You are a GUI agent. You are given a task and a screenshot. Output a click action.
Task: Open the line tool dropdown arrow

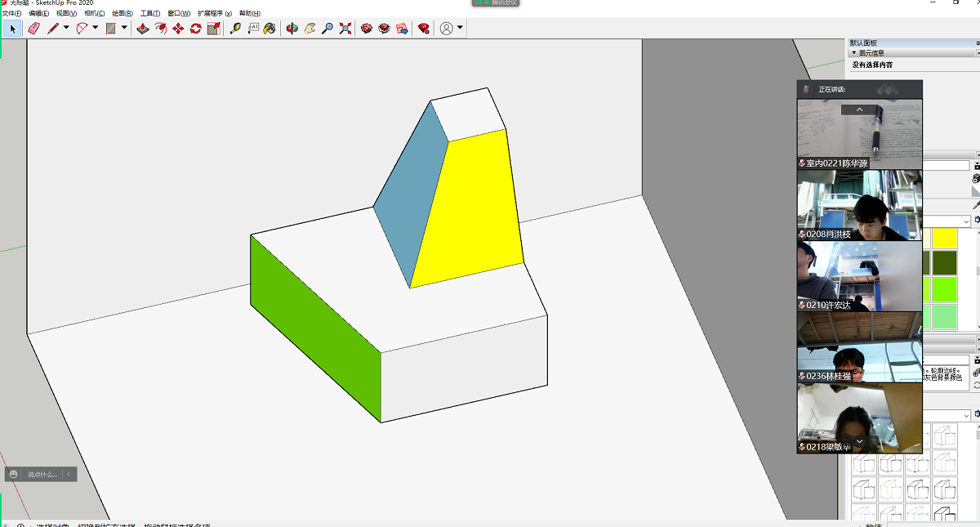point(66,28)
